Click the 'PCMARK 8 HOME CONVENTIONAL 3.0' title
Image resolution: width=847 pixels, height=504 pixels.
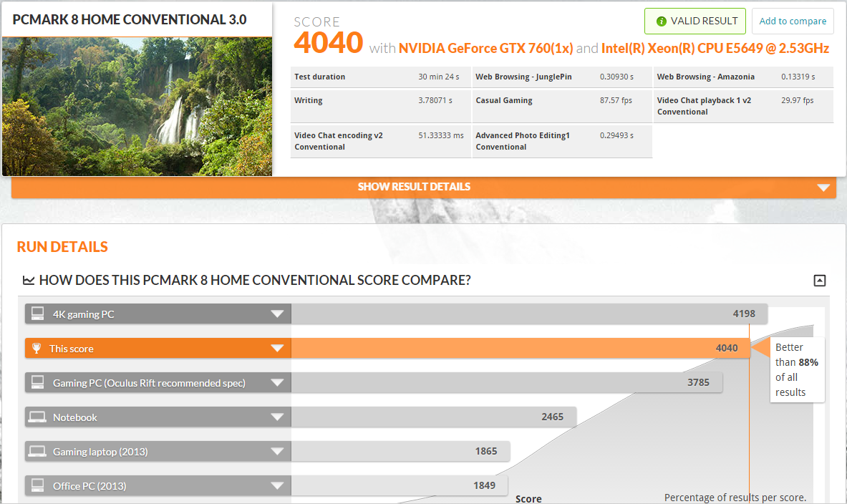[130, 20]
